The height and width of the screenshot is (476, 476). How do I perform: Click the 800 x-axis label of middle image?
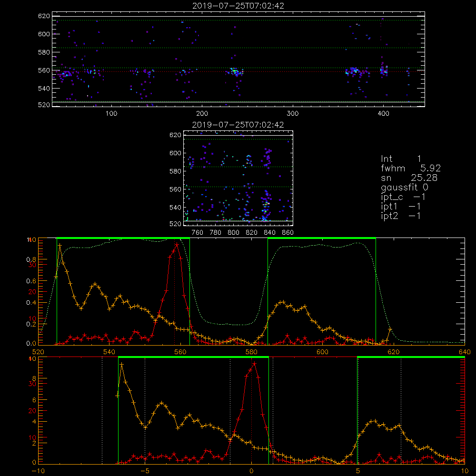[233, 233]
